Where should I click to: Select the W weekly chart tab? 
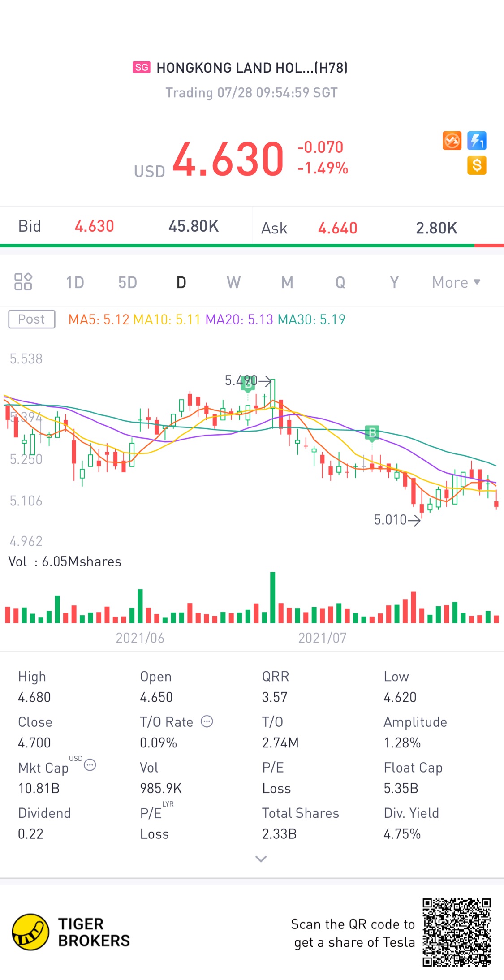pos(233,282)
